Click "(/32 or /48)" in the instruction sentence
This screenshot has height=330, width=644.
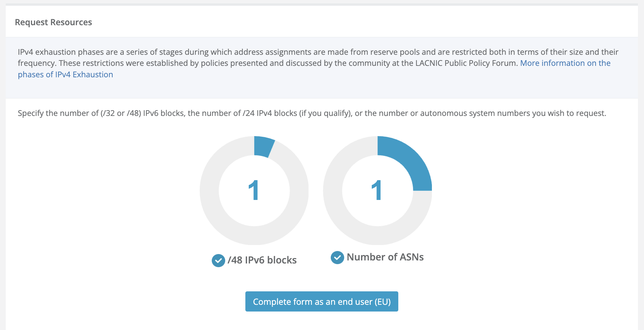[121, 113]
